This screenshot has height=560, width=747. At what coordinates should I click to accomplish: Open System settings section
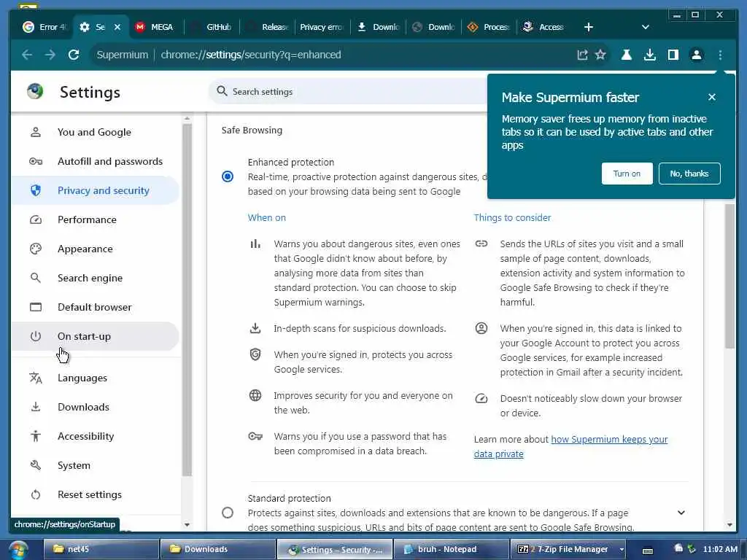[x=94, y=466]
